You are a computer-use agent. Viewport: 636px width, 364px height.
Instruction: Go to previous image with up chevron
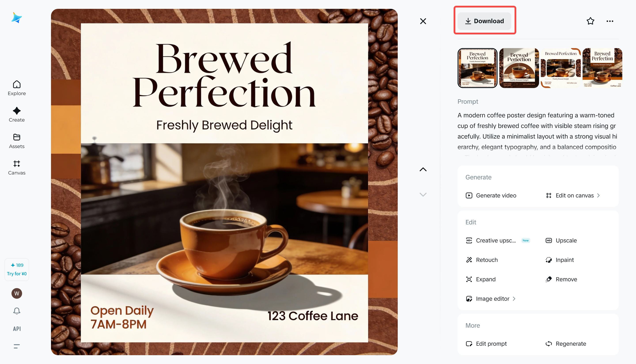pyautogui.click(x=423, y=169)
